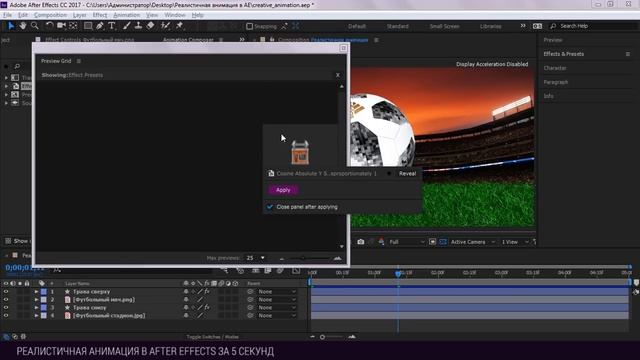This screenshot has height=360, width=640.
Task: Open the Preview Grid panel menu icon
Action: 79,61
